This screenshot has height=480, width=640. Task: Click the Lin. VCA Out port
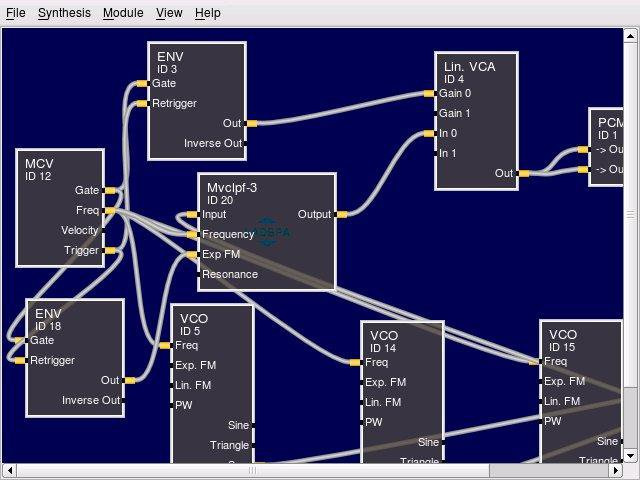pos(524,173)
